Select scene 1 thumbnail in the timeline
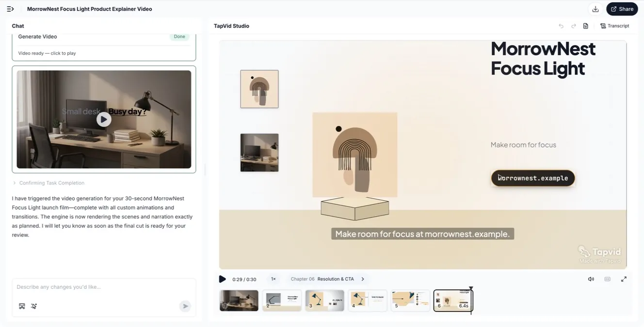This screenshot has width=644, height=327. pos(239,300)
